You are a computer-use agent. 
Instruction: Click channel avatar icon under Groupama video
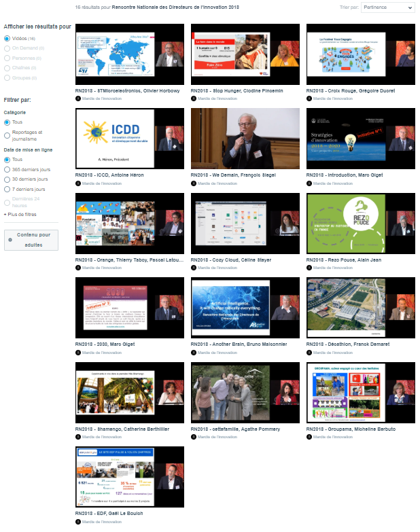point(309,438)
